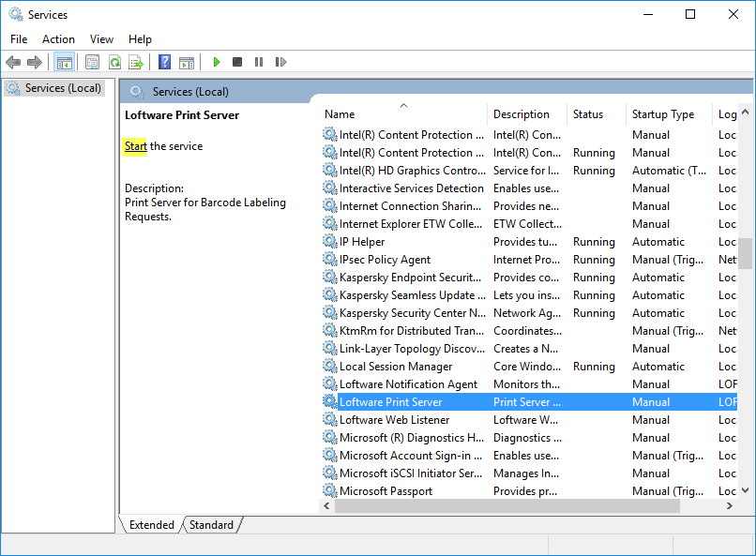Viewport: 756px width, 556px height.
Task: Sort by the Startup Type column header
Action: 669,114
